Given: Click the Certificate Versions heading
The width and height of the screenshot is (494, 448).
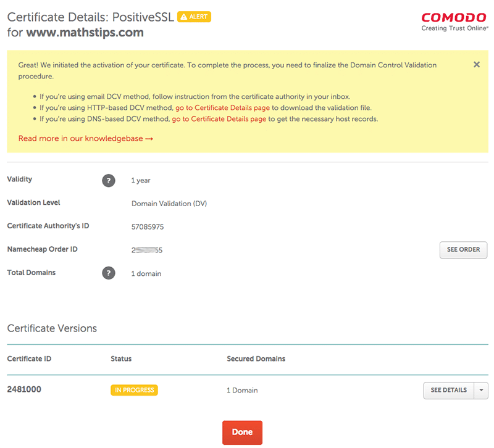Looking at the screenshot, I should [x=52, y=328].
